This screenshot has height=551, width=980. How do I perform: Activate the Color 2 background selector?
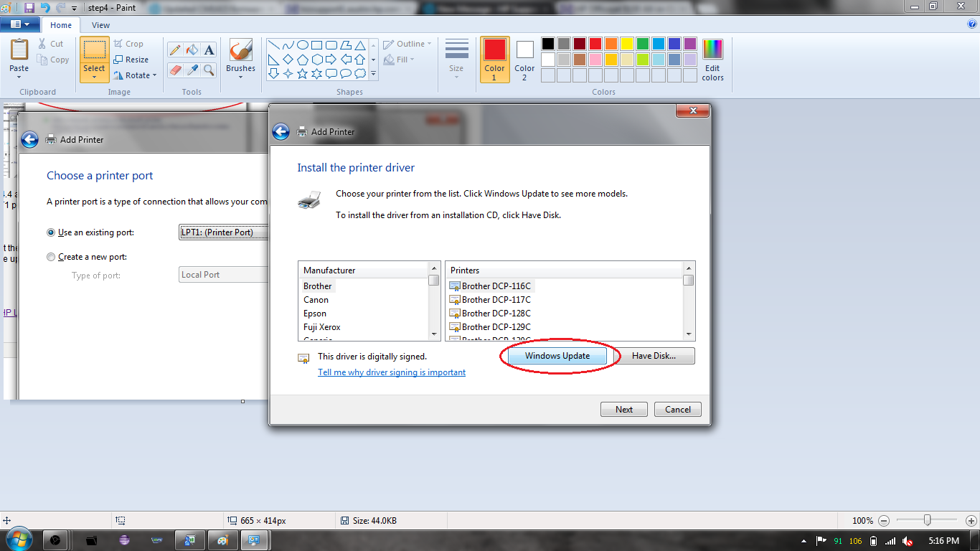[x=524, y=60]
